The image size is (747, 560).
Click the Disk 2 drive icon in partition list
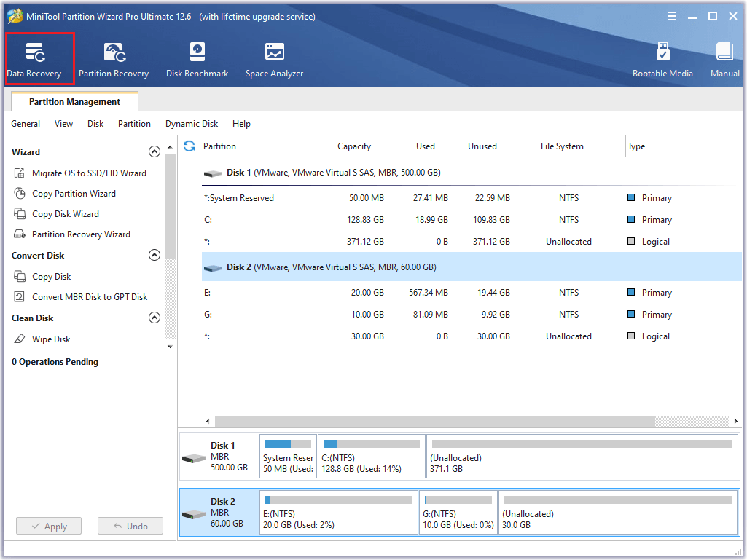213,268
